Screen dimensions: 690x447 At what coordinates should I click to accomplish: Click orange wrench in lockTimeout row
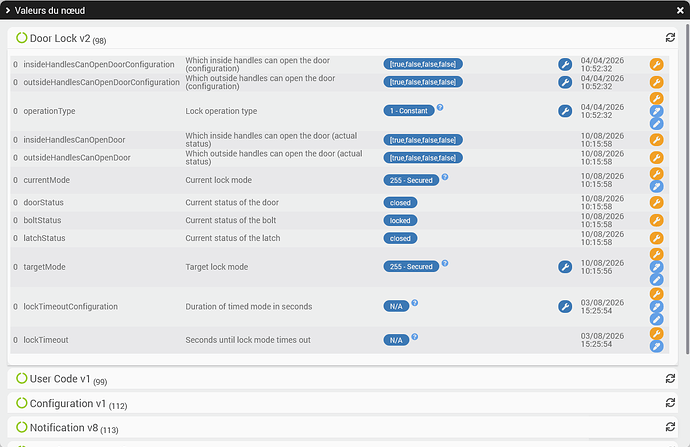click(657, 333)
